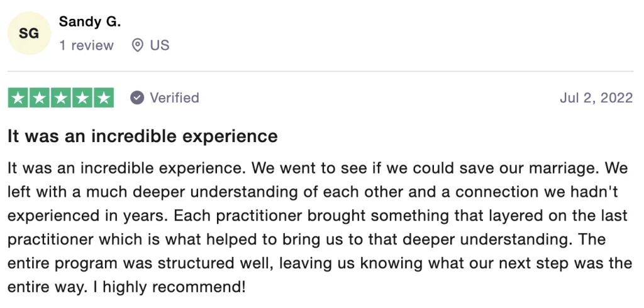Click the fifth green rating star
Screen dimensions: 644x308
pyautogui.click(x=104, y=98)
